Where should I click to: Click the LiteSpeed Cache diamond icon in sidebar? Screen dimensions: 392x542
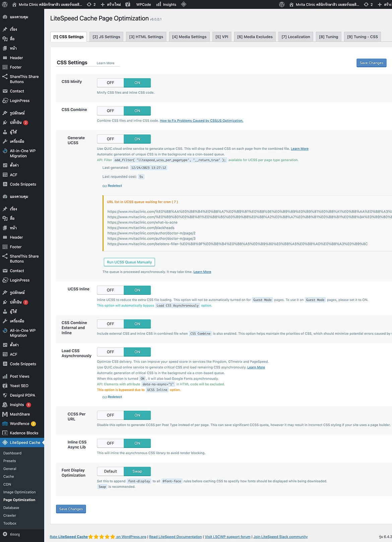coord(5,442)
